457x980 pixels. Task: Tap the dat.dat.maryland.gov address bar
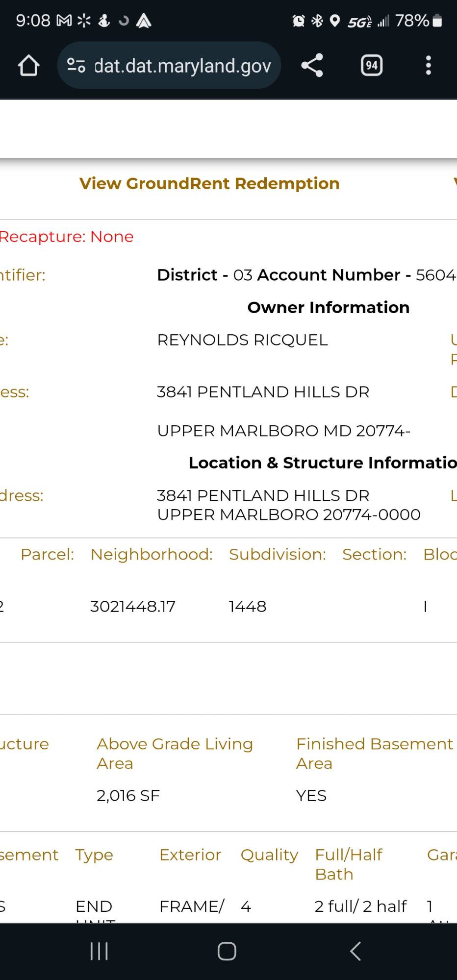(x=182, y=66)
